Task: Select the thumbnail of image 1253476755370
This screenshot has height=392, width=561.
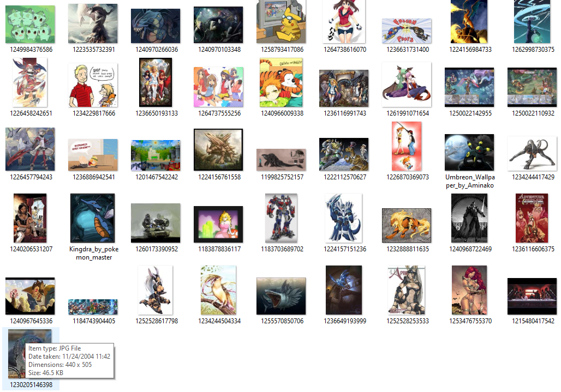Action: (469, 290)
